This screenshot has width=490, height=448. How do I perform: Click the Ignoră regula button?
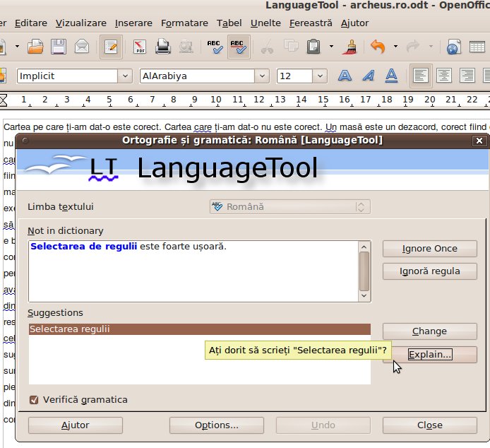coord(430,271)
